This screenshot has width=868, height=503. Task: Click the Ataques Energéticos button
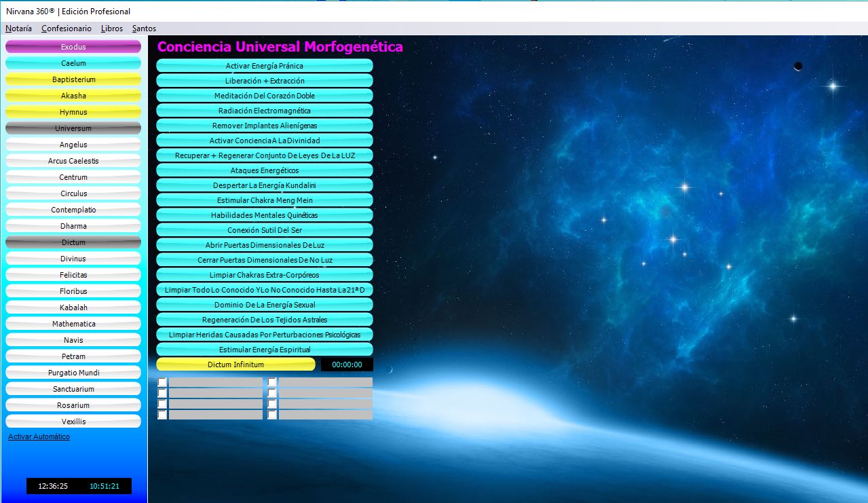click(265, 170)
